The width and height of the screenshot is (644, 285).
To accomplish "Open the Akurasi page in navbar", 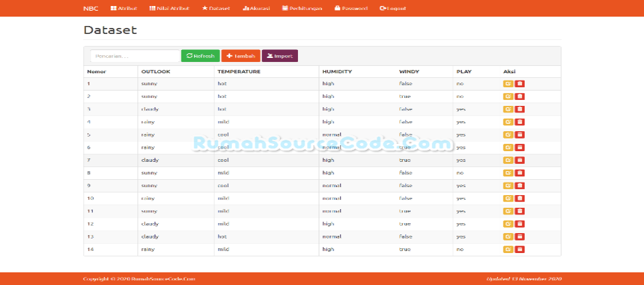I will click(256, 9).
